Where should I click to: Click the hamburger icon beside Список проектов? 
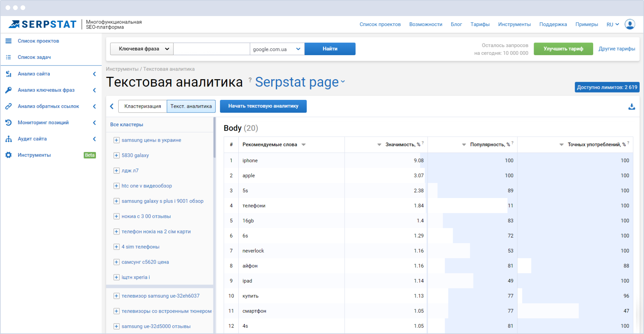click(9, 41)
